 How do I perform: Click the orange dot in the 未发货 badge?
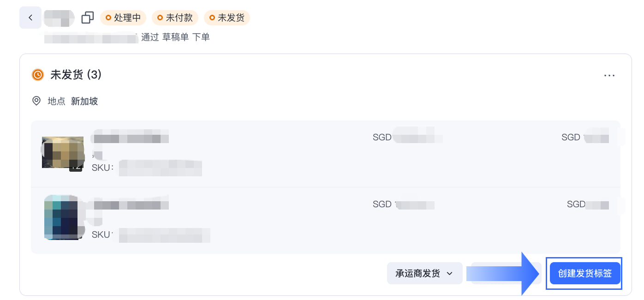(x=213, y=18)
